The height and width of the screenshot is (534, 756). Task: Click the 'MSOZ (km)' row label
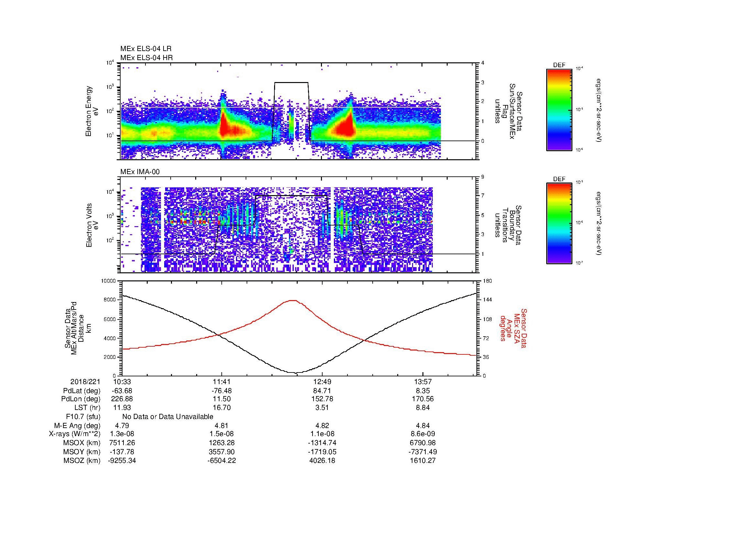click(x=82, y=461)
